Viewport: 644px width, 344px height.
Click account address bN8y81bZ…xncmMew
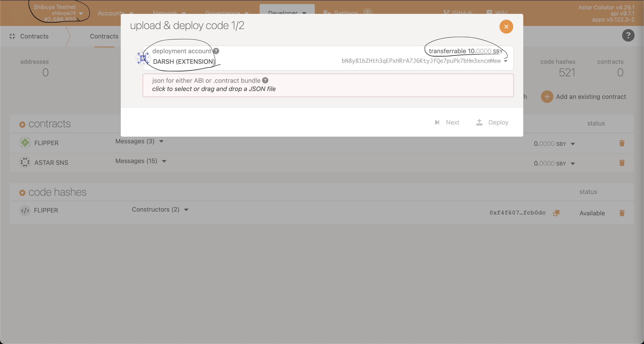pos(421,61)
